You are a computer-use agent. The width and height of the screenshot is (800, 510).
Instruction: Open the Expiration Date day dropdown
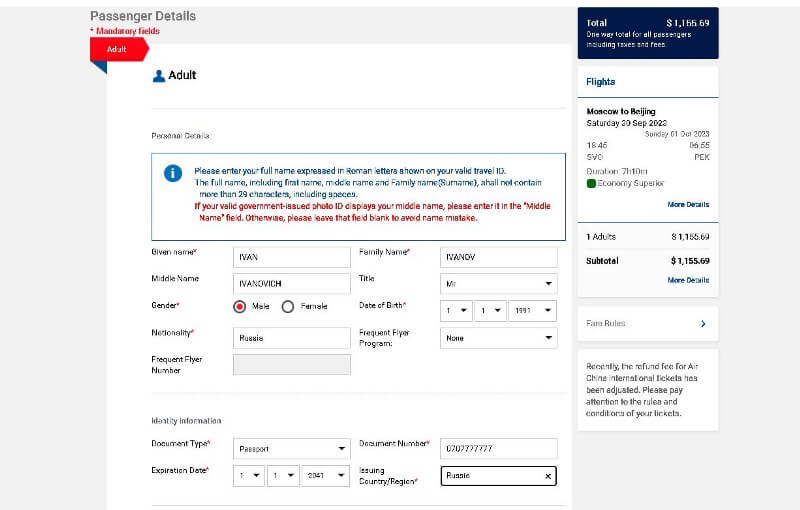coord(249,476)
